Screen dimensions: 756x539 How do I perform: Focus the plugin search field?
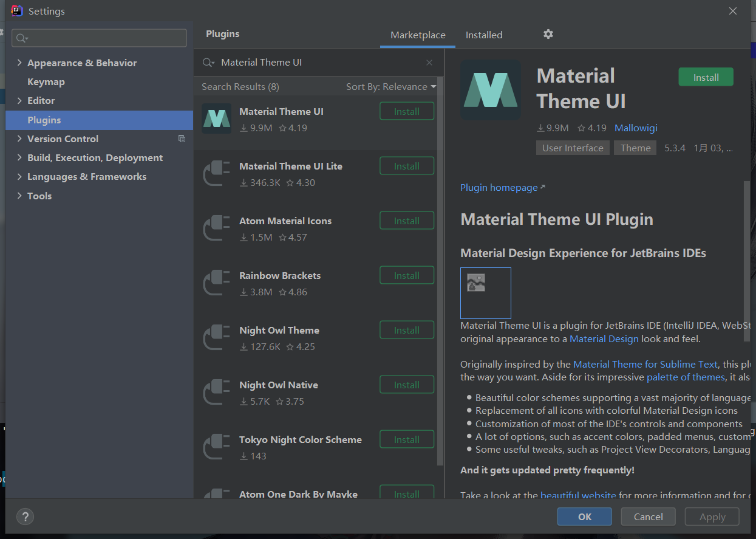click(x=320, y=63)
